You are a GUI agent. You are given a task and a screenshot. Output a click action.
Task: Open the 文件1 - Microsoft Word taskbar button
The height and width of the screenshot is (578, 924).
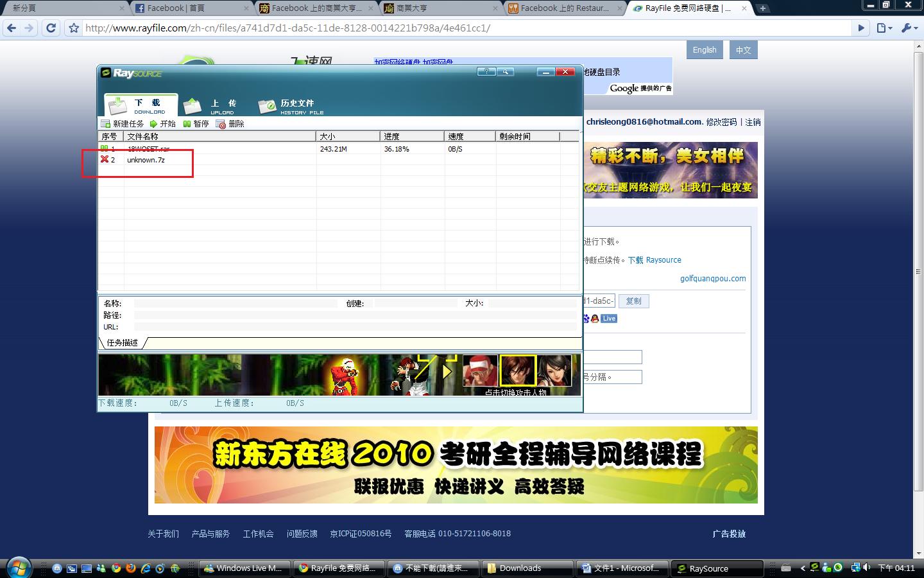pyautogui.click(x=621, y=568)
